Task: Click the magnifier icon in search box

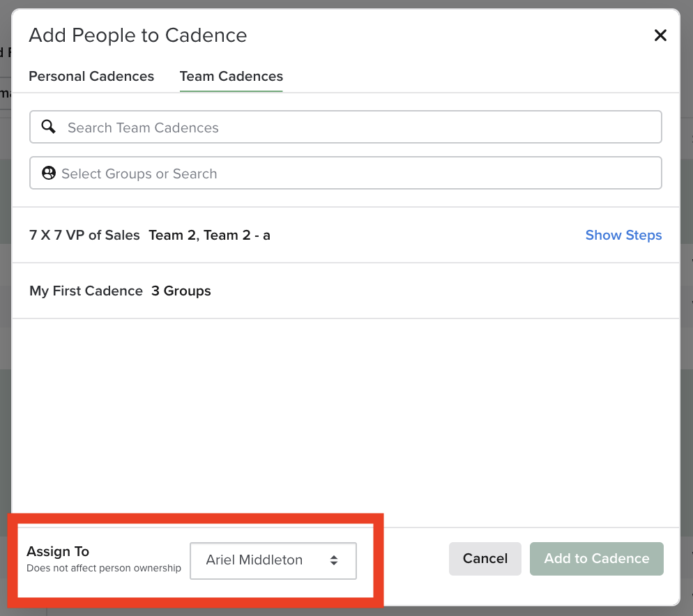Action: coord(48,127)
